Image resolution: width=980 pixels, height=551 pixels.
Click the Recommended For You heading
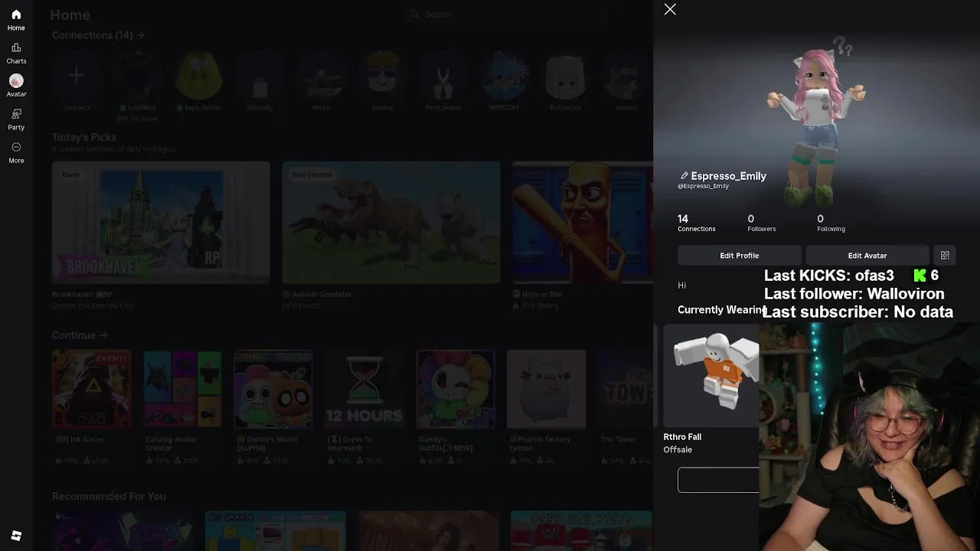point(109,497)
